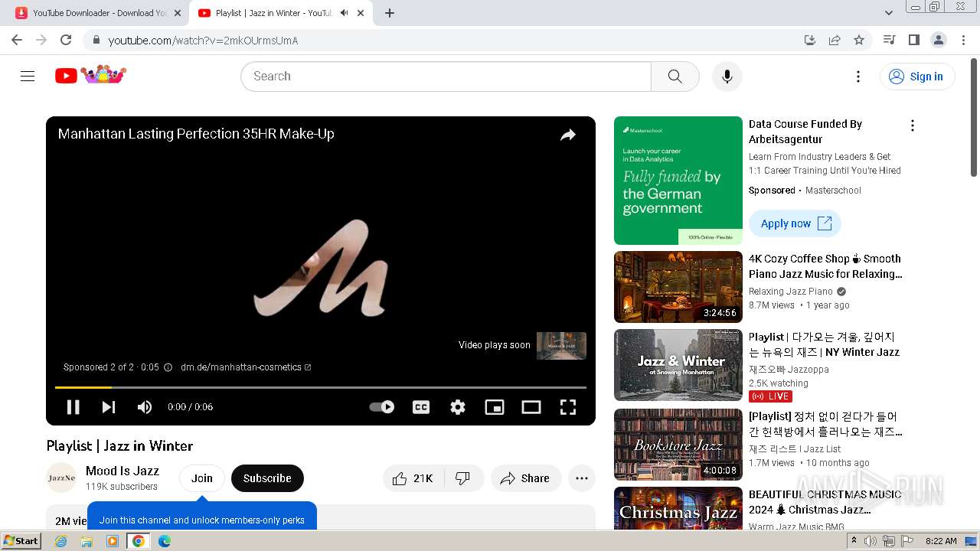
Task: Click address bar URL
Action: 203,41
